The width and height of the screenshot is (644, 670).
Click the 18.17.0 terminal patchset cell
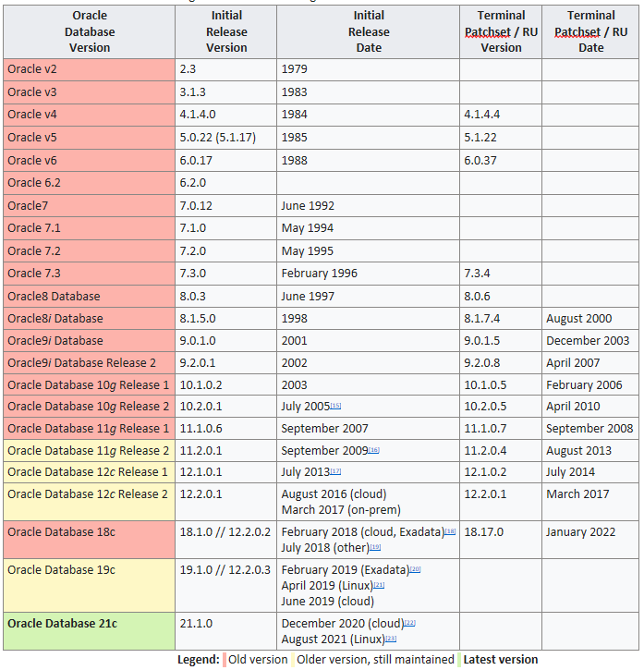487,532
